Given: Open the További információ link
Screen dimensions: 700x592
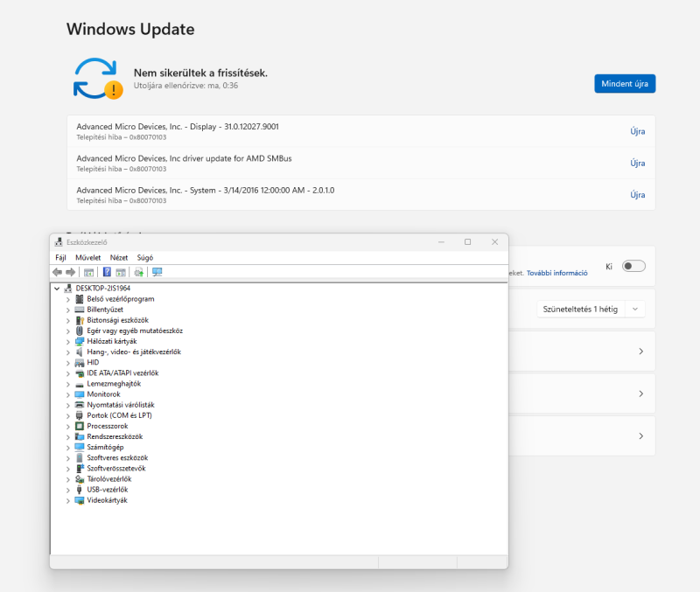Looking at the screenshot, I should point(556,273).
